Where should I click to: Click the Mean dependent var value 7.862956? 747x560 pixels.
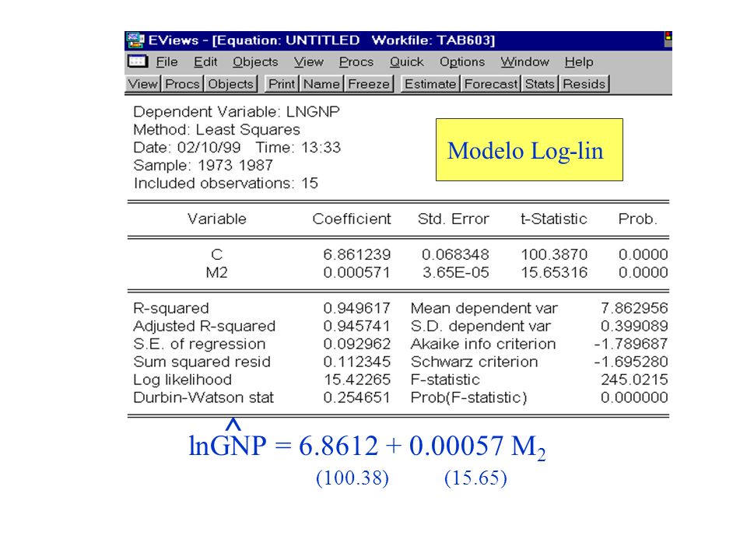pyautogui.click(x=634, y=308)
